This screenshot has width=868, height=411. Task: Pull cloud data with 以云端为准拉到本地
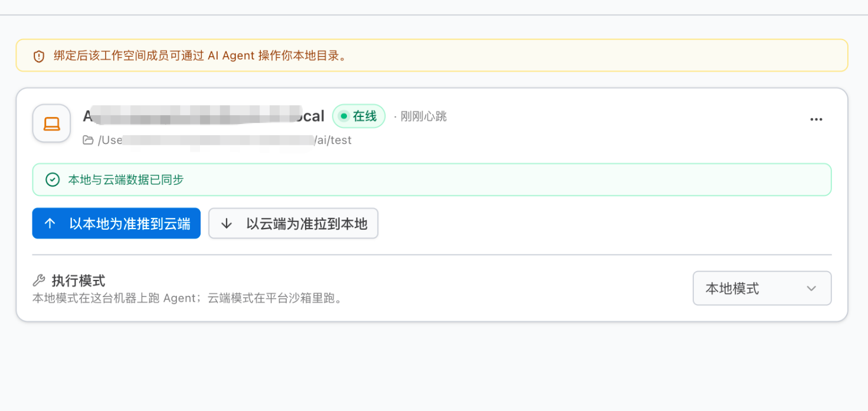click(293, 223)
